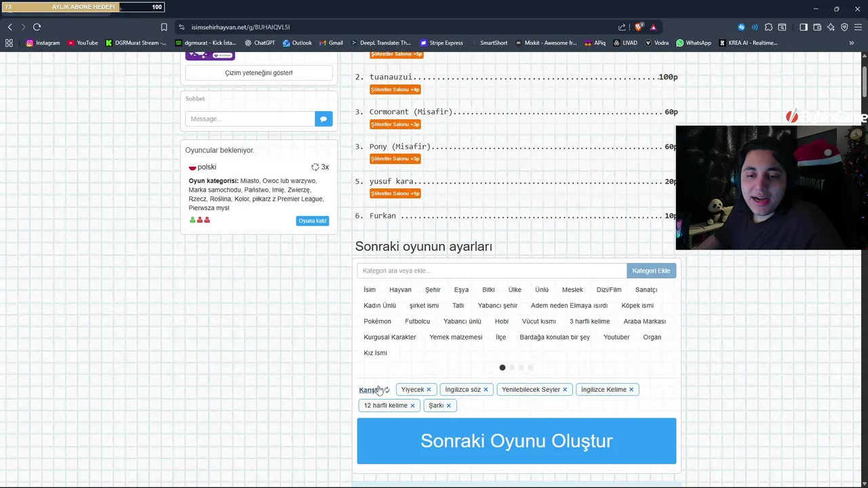Click Çizim yeteneğini göster button

tap(259, 73)
